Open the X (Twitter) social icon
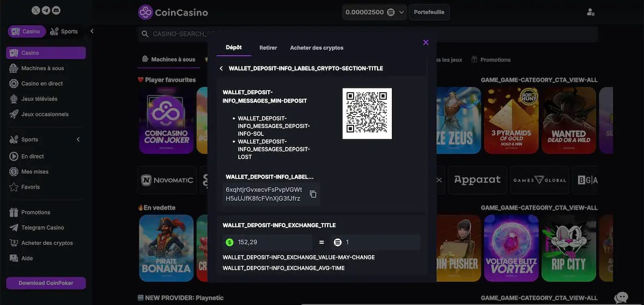 (x=36, y=10)
